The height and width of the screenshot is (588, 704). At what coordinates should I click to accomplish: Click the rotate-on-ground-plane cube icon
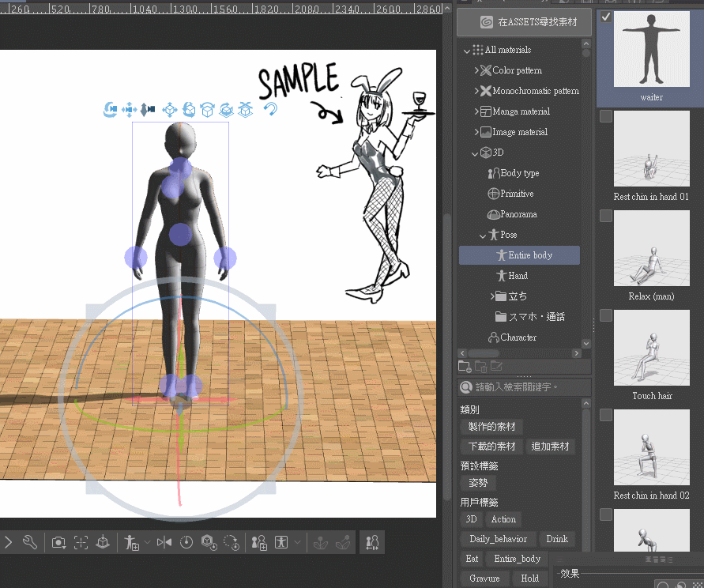226,109
